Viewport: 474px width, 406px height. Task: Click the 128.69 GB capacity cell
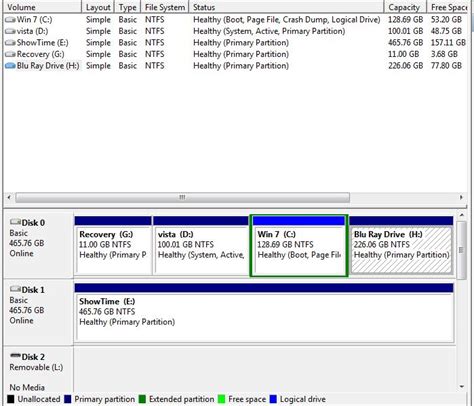(405, 20)
